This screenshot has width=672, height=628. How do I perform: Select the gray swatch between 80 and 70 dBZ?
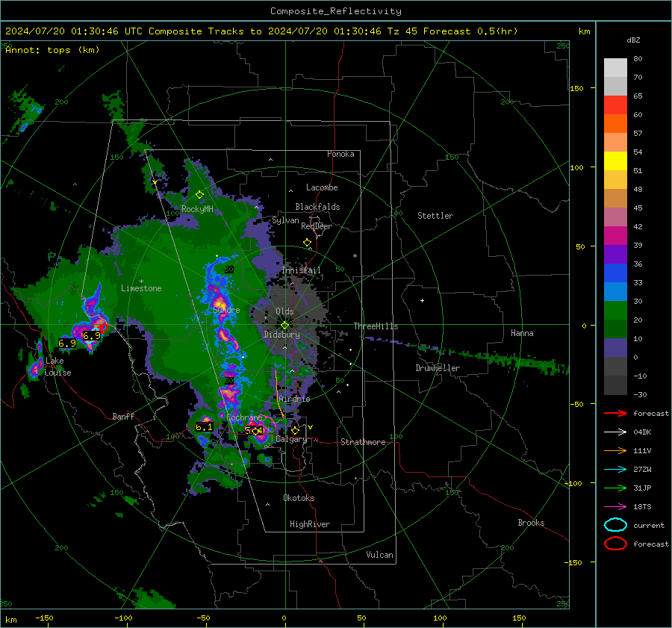pyautogui.click(x=615, y=68)
